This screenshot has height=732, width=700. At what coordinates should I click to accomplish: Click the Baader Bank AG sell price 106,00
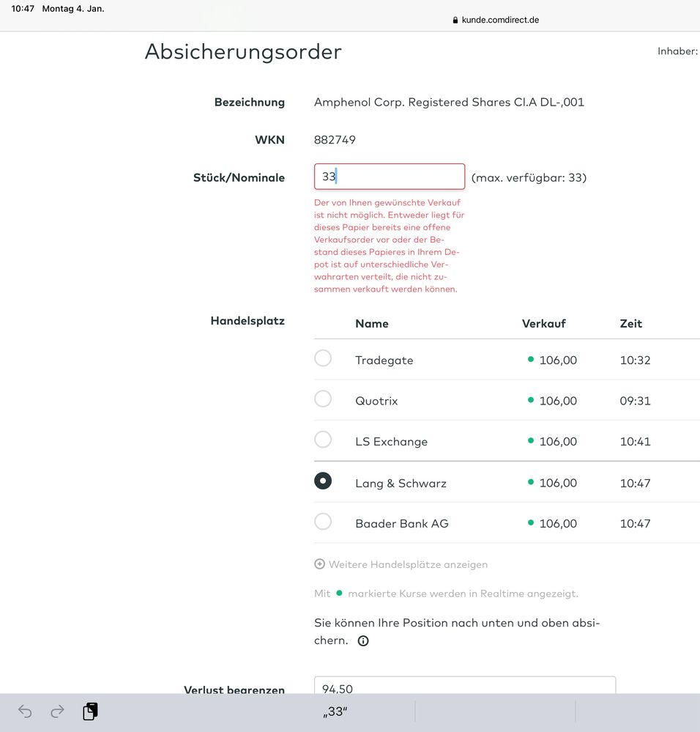557,524
